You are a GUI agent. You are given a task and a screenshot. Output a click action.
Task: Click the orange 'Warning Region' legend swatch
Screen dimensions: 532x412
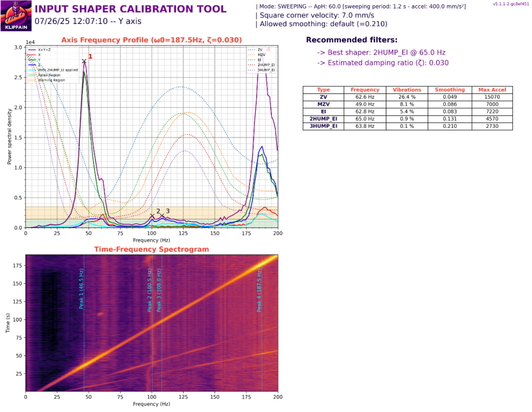tap(32, 80)
